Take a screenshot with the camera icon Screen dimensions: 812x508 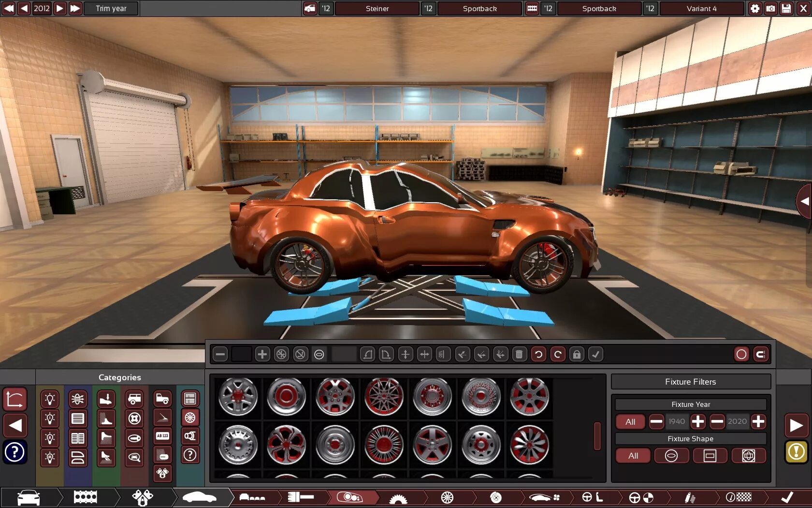click(770, 8)
